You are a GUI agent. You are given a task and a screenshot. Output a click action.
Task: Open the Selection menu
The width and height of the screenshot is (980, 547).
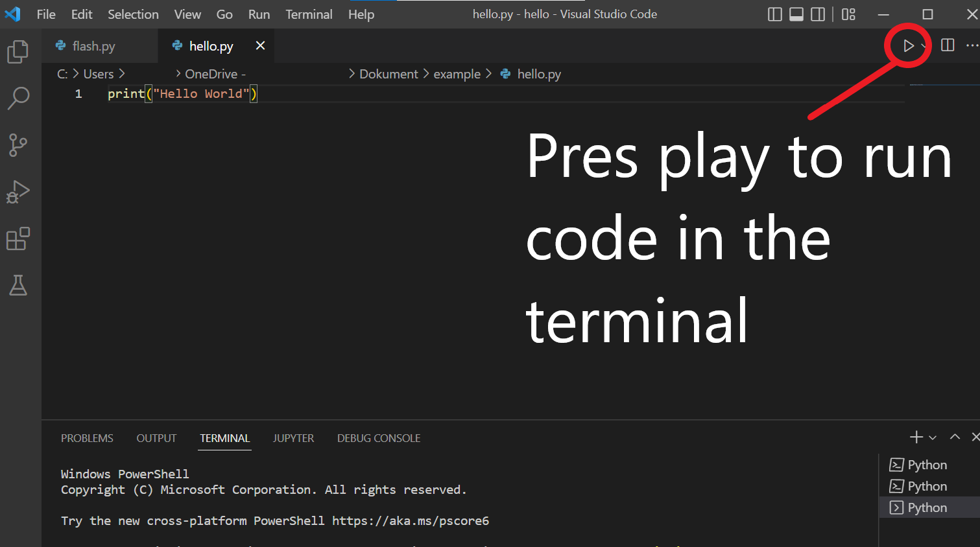click(x=133, y=14)
